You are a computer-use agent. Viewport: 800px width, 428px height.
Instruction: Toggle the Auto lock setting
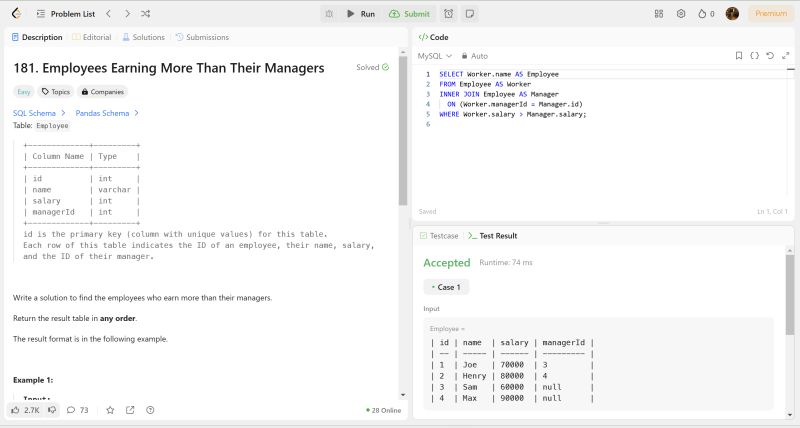pos(474,56)
